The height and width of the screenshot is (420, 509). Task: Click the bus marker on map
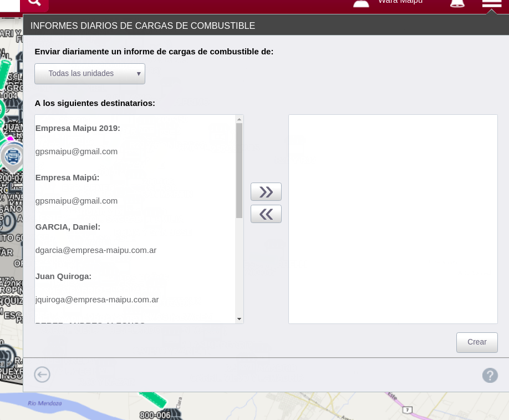pyautogui.click(x=12, y=156)
